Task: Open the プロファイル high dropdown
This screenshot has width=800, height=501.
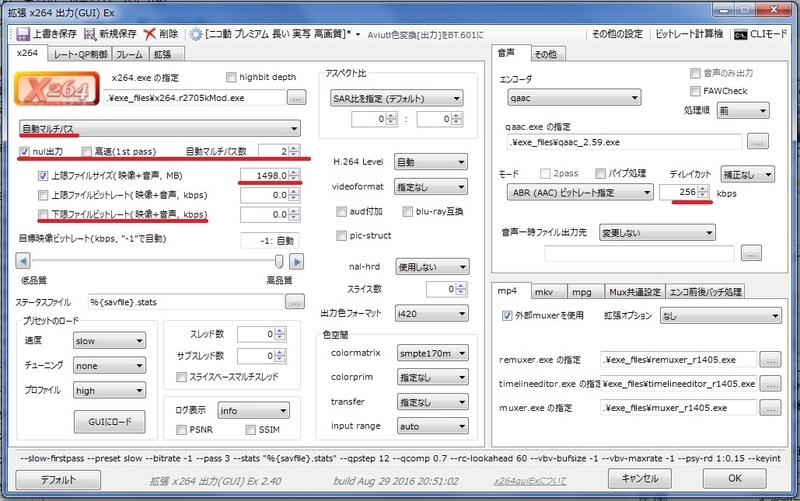Action: click(109, 391)
